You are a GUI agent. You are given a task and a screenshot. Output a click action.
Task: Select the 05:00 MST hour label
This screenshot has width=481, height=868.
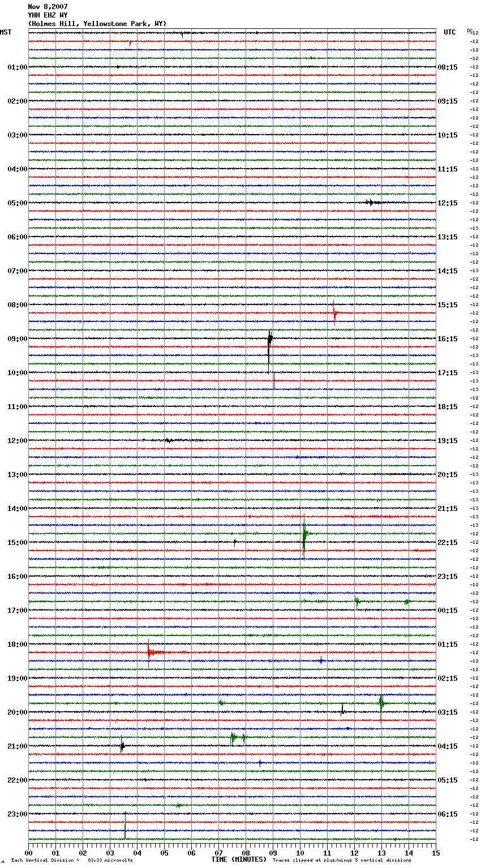click(17, 203)
